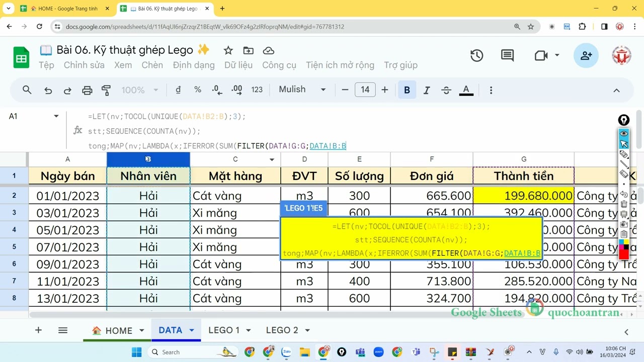The width and height of the screenshot is (644, 362).
Task: Open the name box dropdown arrow
Action: click(56, 116)
